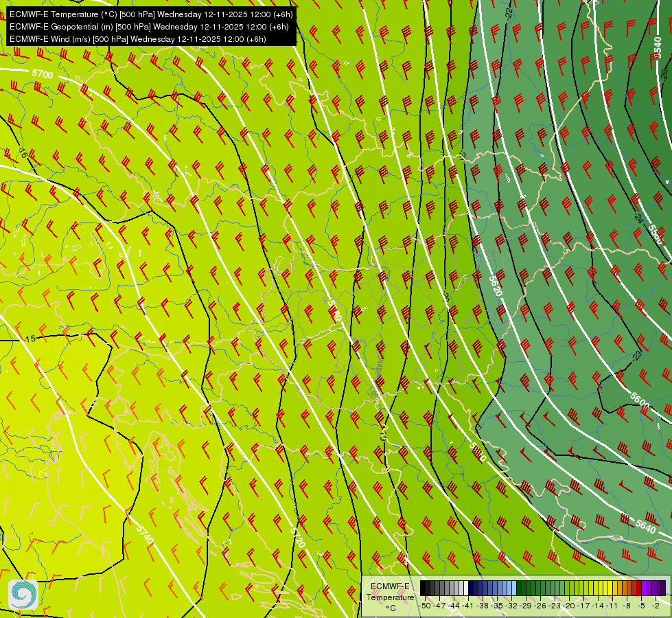The width and height of the screenshot is (672, 618).
Task: Click the 5700 geopotential contour label
Action: tap(43, 73)
